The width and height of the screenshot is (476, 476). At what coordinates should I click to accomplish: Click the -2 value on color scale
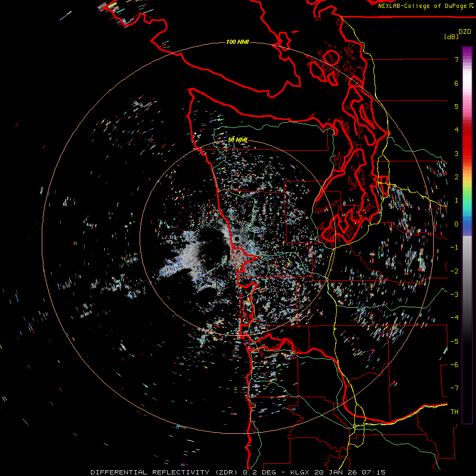coord(454,271)
